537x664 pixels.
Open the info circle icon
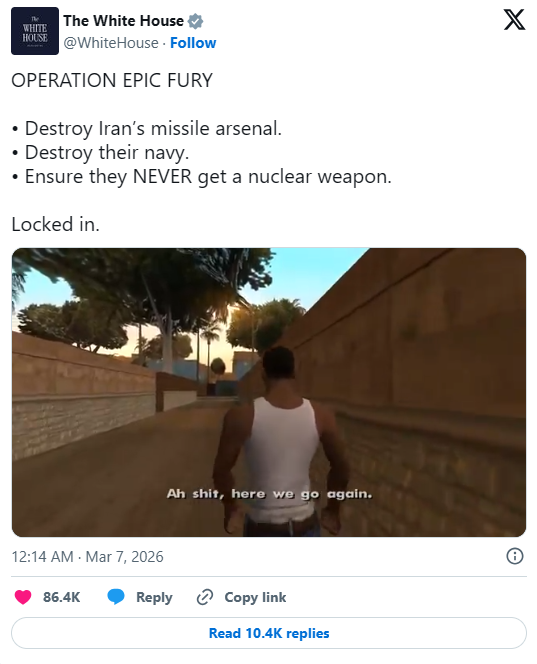515,556
